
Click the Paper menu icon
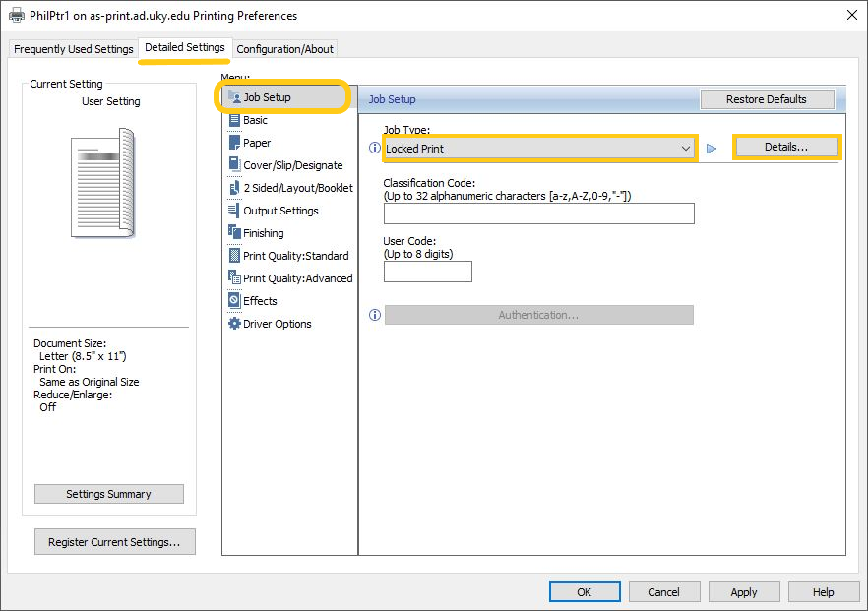(x=234, y=143)
